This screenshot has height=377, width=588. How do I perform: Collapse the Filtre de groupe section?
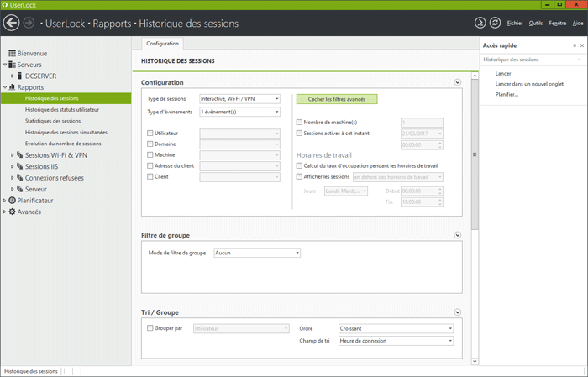point(458,235)
